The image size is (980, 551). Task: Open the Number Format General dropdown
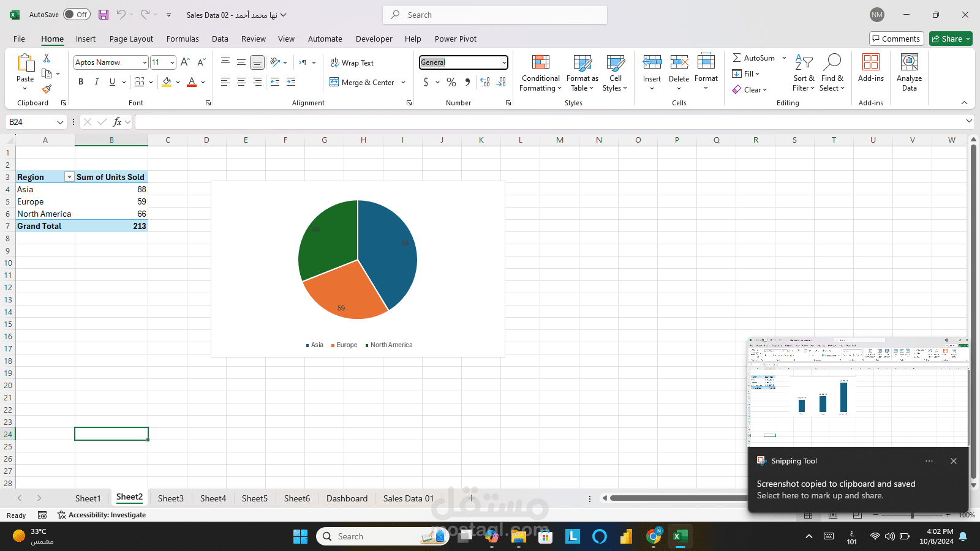[x=504, y=62]
